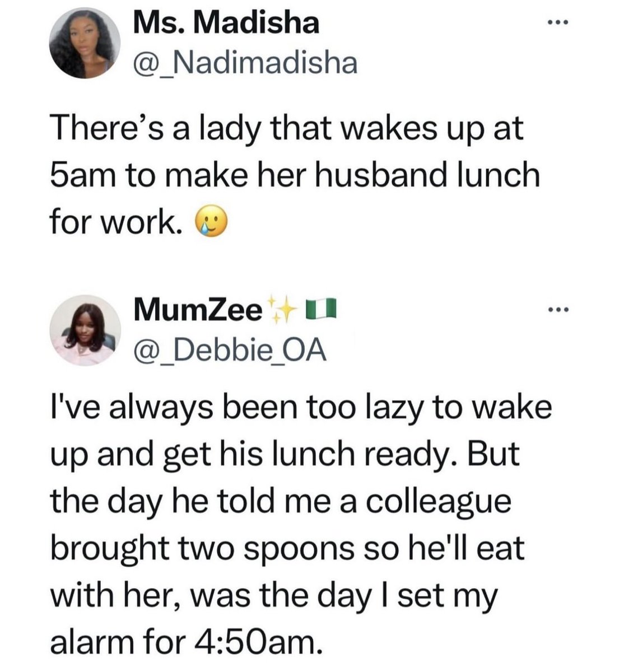Click the line "with her, was the day I set my"
This screenshot has width=624, height=672.
click(x=274, y=596)
